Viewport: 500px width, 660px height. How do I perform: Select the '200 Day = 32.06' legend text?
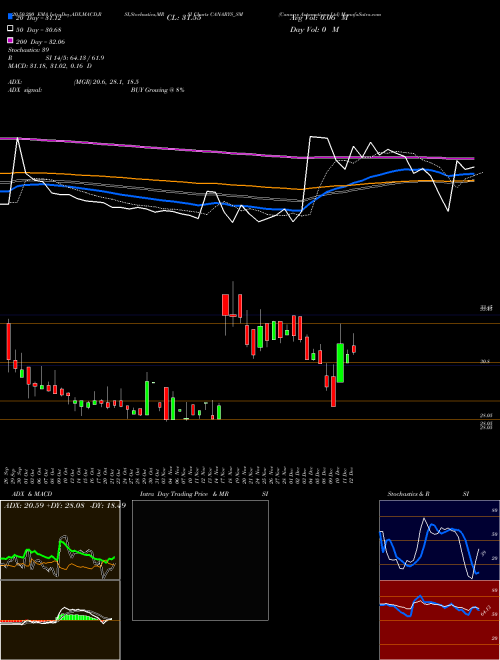[40, 42]
